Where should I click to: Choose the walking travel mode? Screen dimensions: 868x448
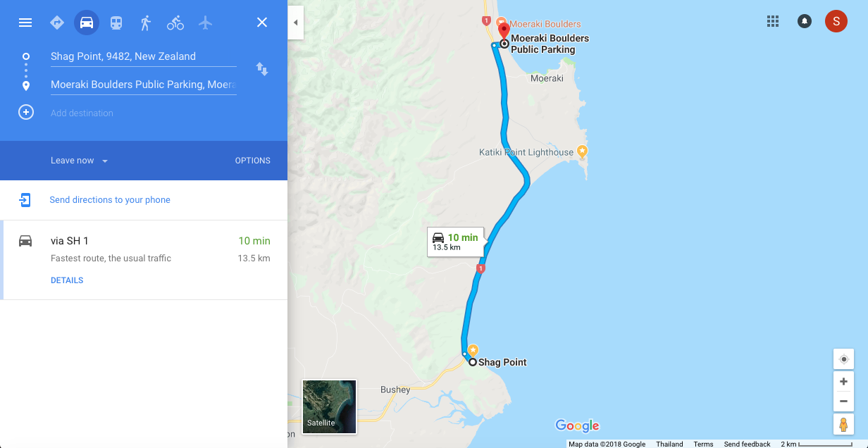146,23
